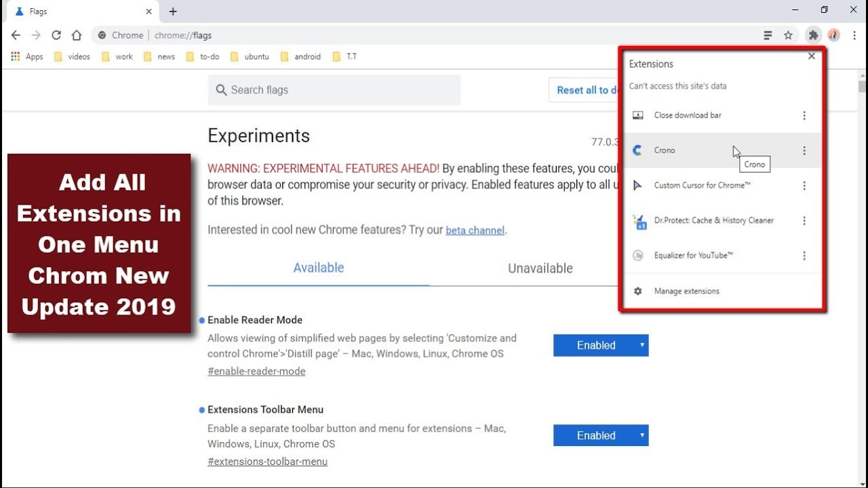Click the Custom Cursor for Chrome icon
The height and width of the screenshot is (488, 868).
tap(637, 186)
